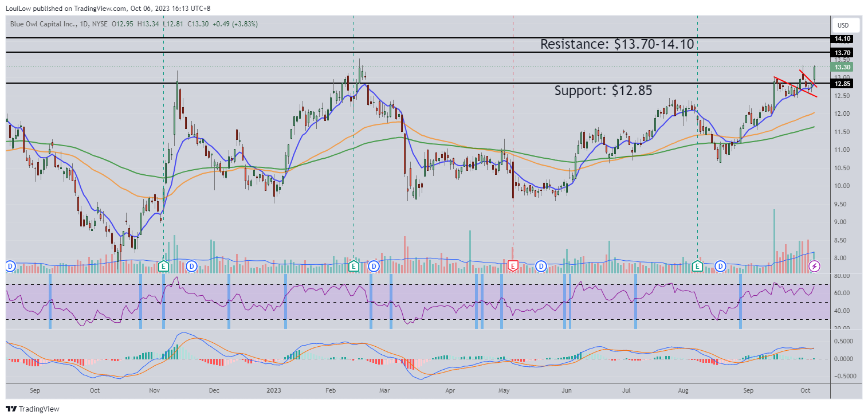This screenshot has width=868, height=419.
Task: Click the purple lightning event marker
Action: (814, 266)
